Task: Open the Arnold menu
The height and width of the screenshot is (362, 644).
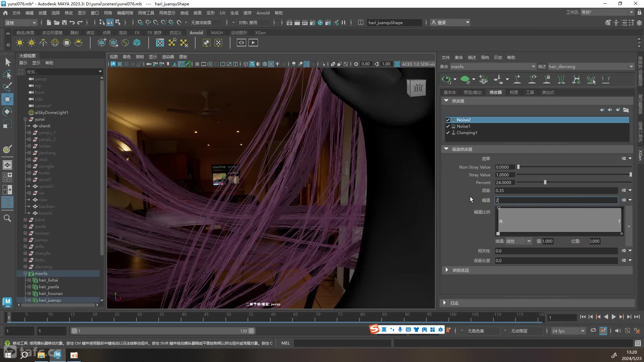Action: coord(263,13)
